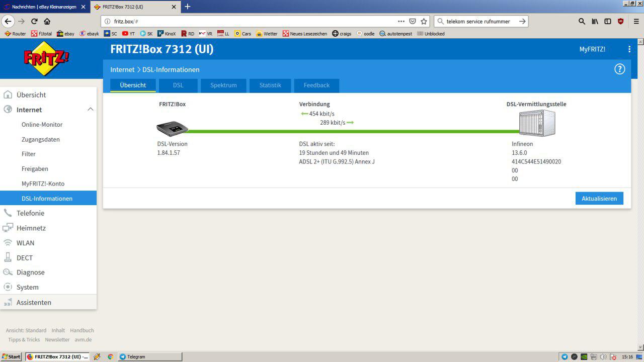Click the DECT handset icon
The width and height of the screenshot is (644, 362).
click(8, 257)
